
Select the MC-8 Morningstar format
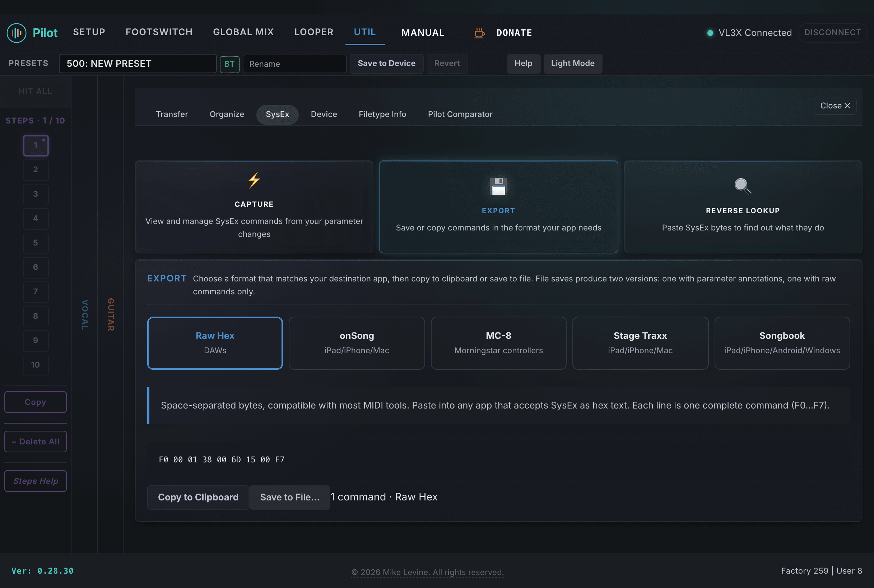click(x=498, y=343)
